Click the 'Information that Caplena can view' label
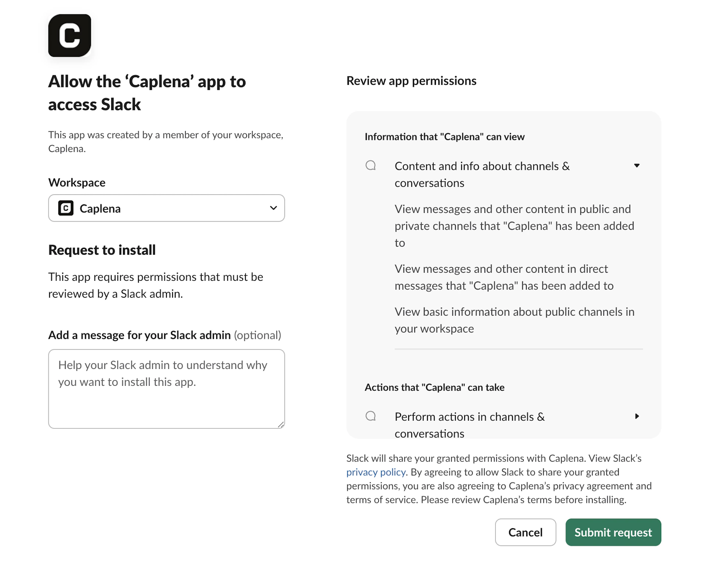 [444, 137]
